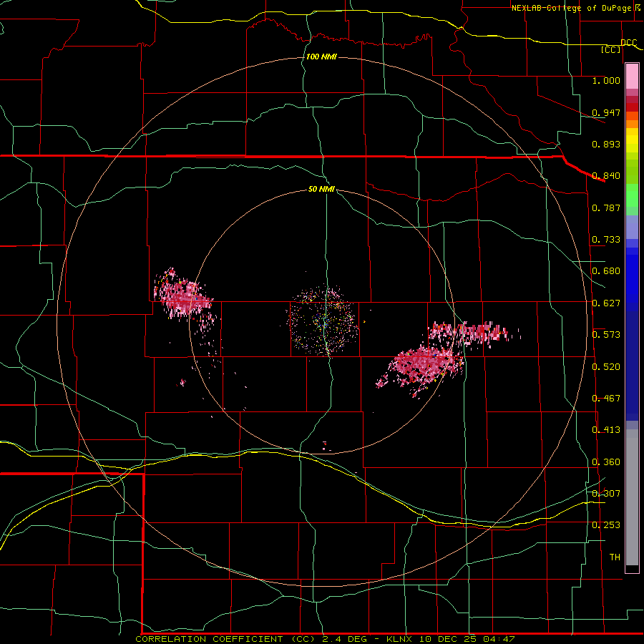Pick the orange color bar segment
644x644 pixels.
point(632,124)
